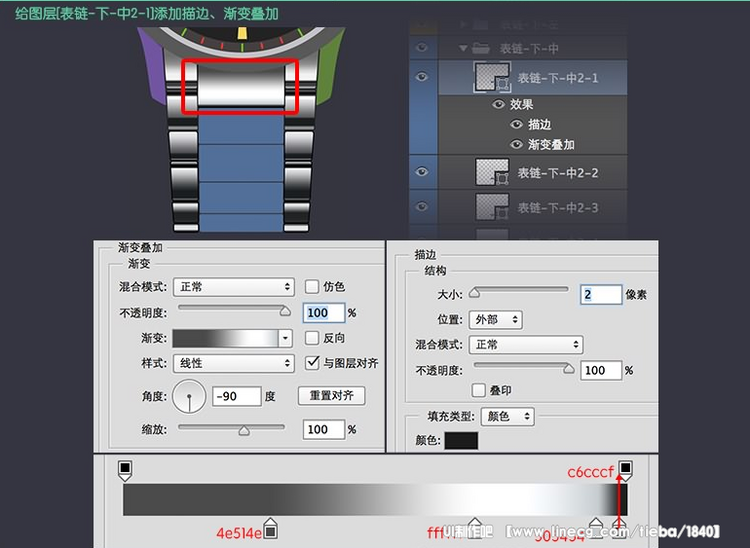750x548 pixels.
Task: Select the 表链-下-中2-1 layer thumbnail
Action: pos(492,77)
